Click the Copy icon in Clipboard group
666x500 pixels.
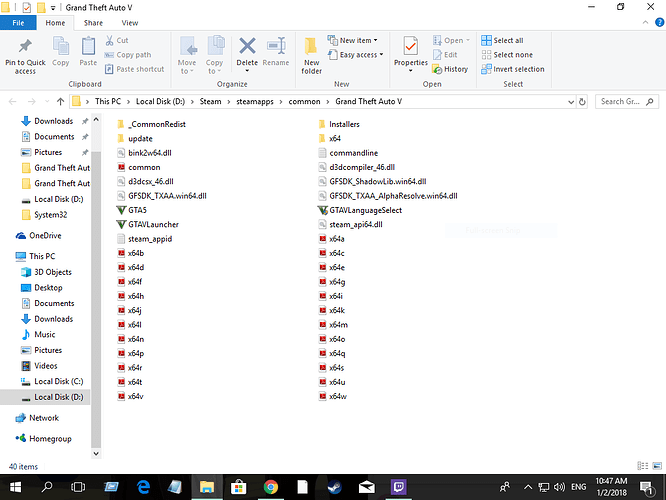tap(61, 46)
